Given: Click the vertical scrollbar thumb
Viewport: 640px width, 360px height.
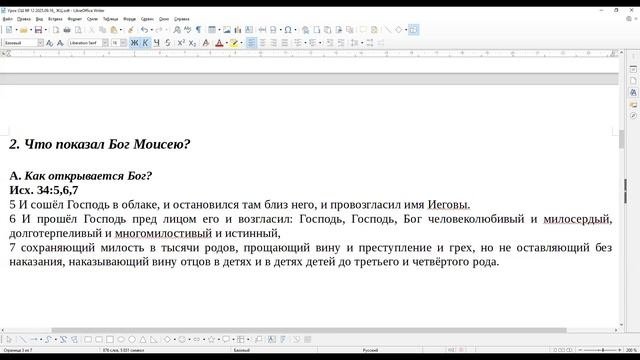Looking at the screenshot, I should 622,139.
